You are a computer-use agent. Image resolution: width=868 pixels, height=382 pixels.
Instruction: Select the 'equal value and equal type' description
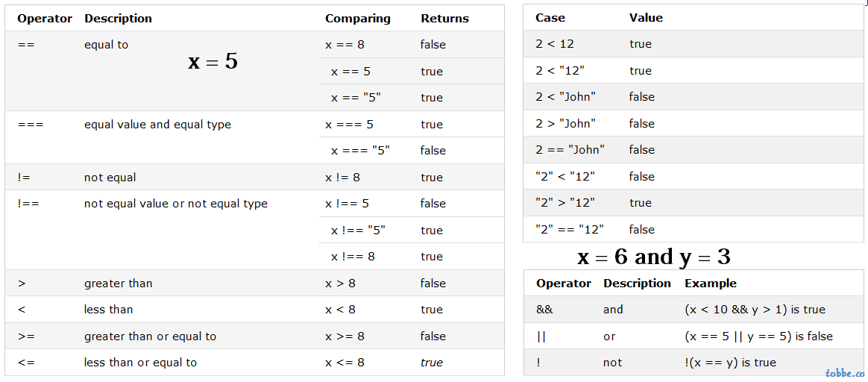pyautogui.click(x=157, y=125)
